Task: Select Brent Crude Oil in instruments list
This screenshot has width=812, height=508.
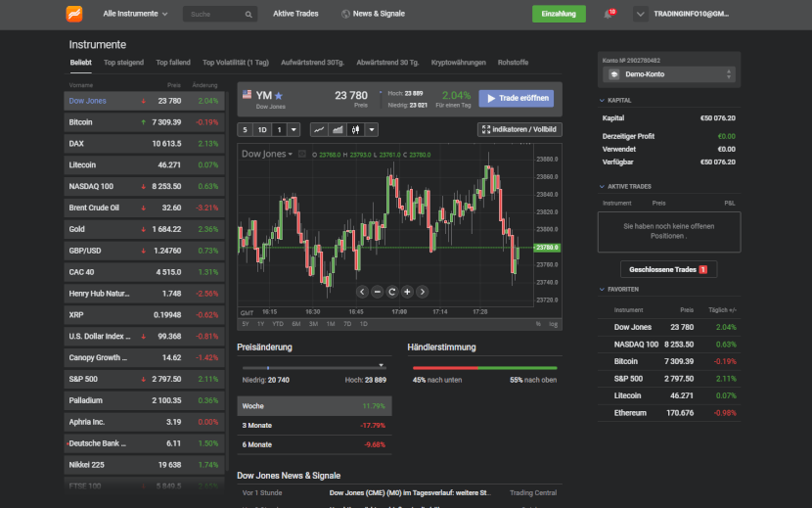Action: point(144,208)
